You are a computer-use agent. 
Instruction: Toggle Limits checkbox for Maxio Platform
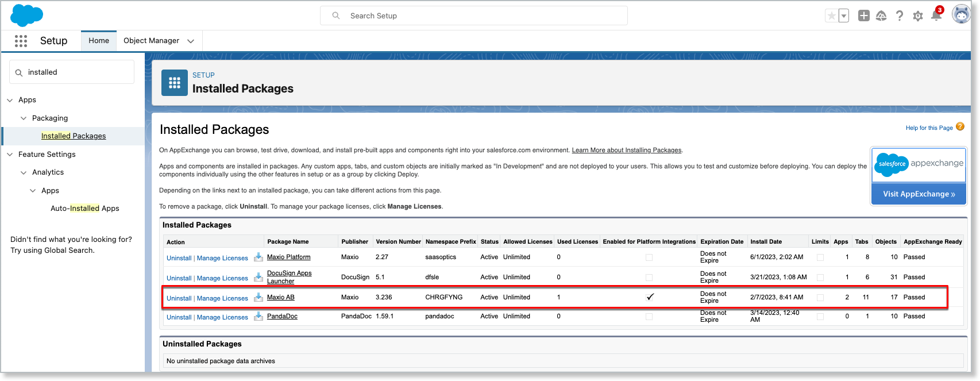coord(820,257)
